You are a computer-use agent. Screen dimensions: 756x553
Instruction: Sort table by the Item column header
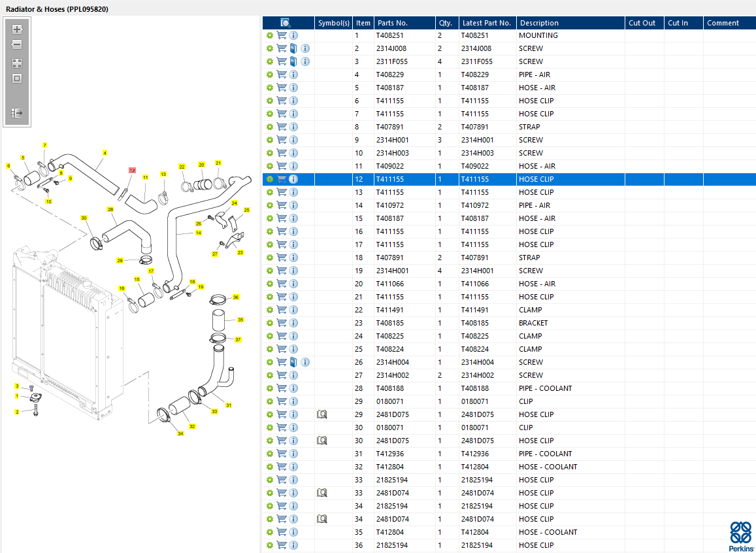(363, 23)
